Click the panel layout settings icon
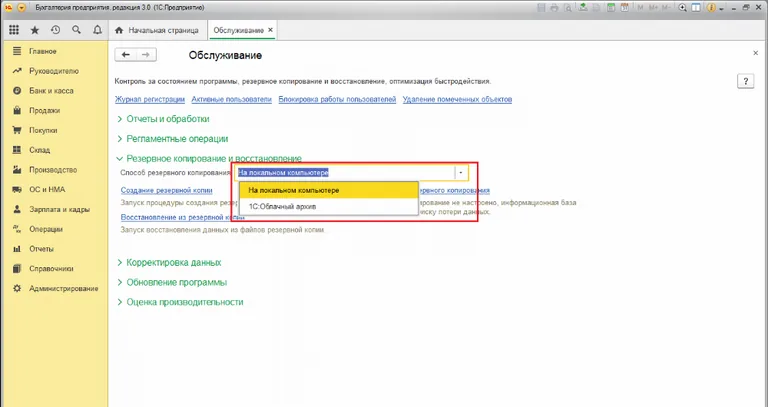Image resolution: width=768 pixels, height=407 pixels. coord(696,8)
